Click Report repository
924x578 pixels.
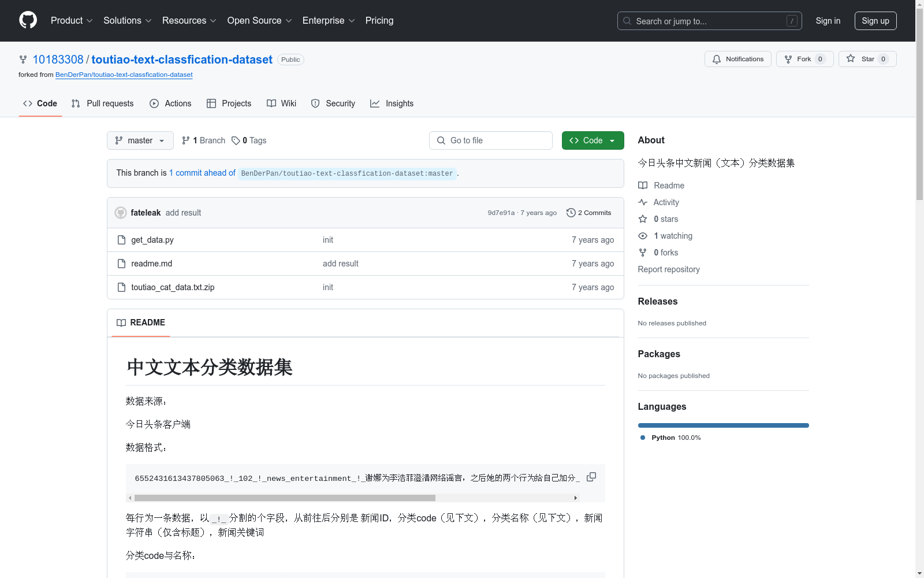point(669,269)
